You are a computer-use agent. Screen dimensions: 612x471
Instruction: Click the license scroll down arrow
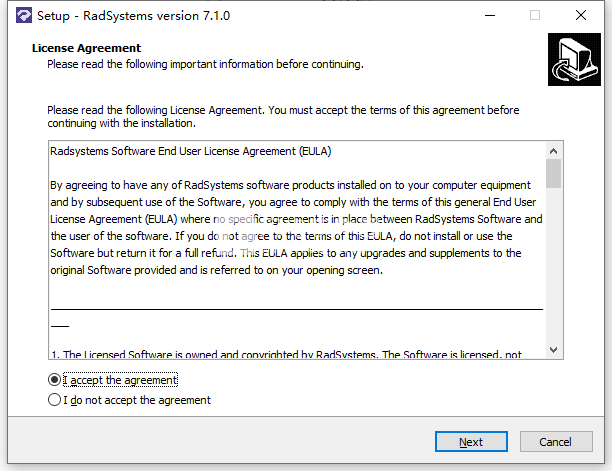pyautogui.click(x=553, y=350)
